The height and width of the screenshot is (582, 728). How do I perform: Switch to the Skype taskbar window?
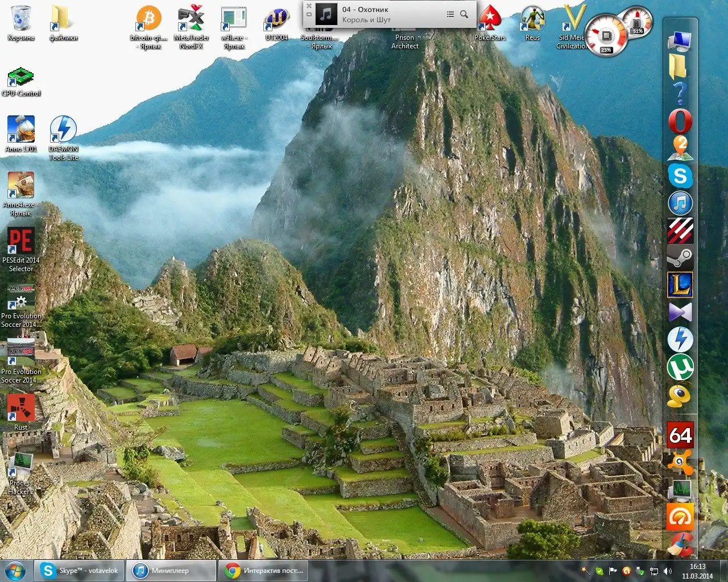point(80,571)
